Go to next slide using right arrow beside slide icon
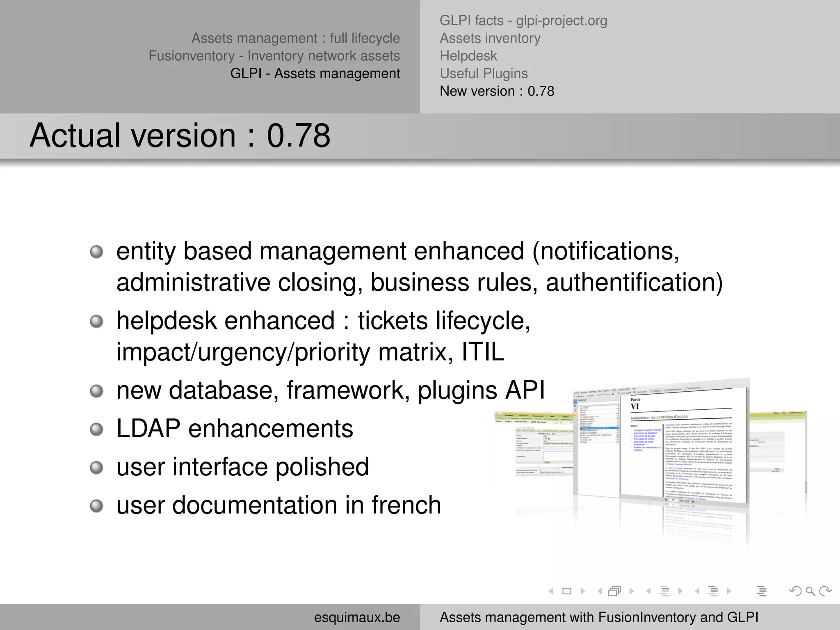The width and height of the screenshot is (840, 630). tap(583, 591)
